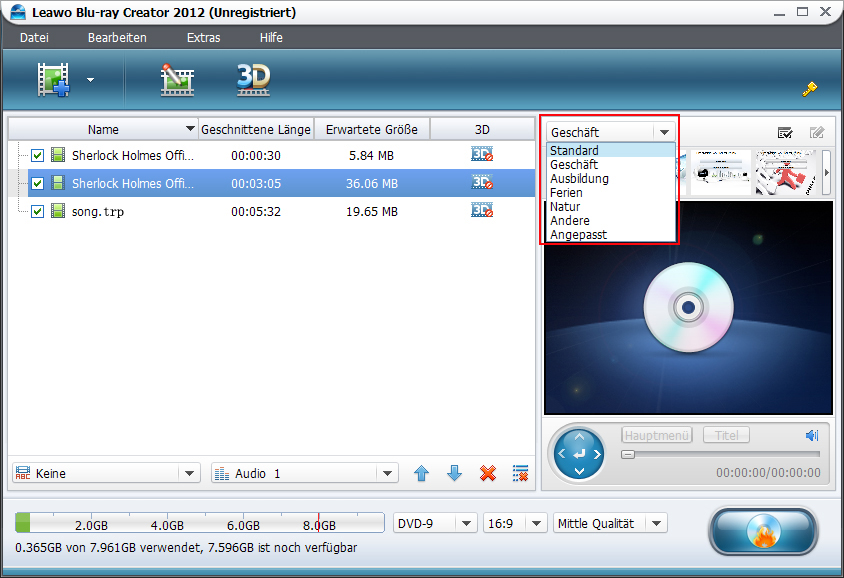This screenshot has height=578, width=844.
Task: Click the disc capacity usage bar
Action: [200, 523]
